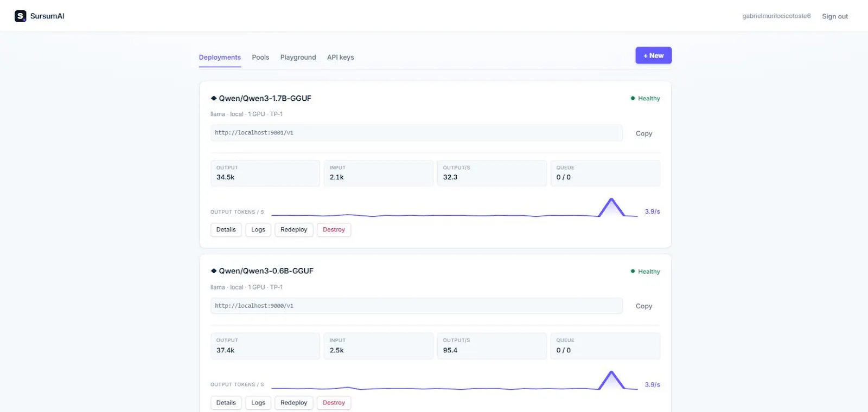Click the diamond icon beside Qwen3-0.6B-GGUF
Image resolution: width=868 pixels, height=412 pixels.
click(214, 271)
